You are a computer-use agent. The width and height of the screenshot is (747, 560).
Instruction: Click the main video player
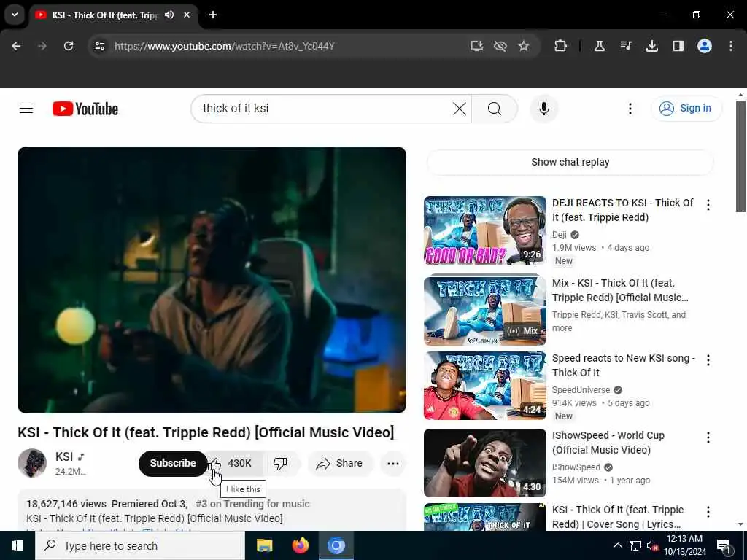(212, 280)
